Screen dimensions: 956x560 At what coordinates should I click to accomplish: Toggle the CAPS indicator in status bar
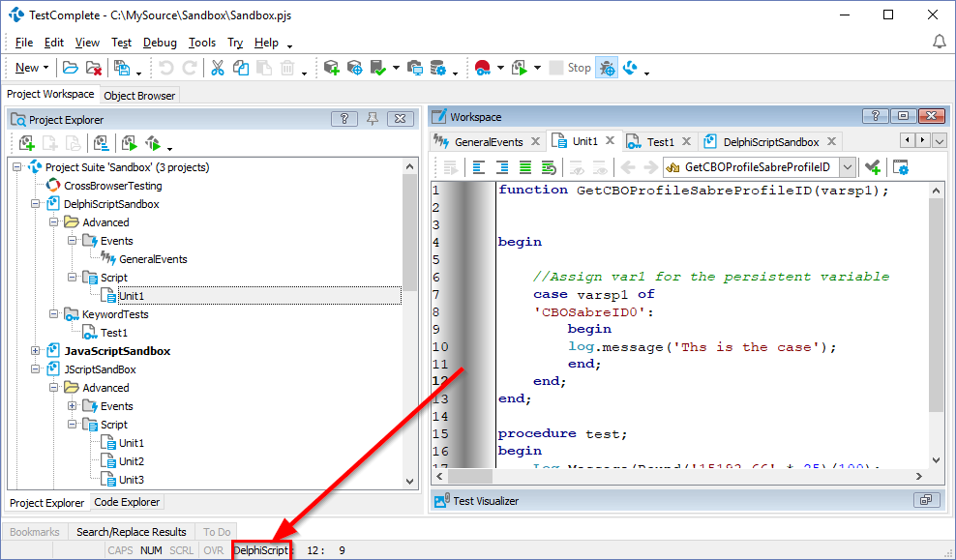(x=121, y=550)
